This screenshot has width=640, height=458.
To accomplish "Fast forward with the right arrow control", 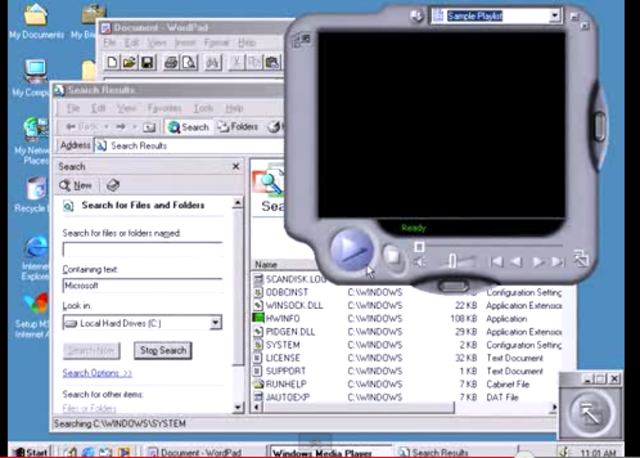I will click(x=538, y=261).
